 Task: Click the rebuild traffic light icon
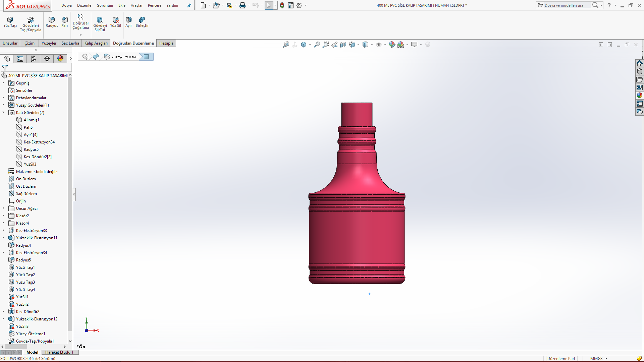point(282,5)
